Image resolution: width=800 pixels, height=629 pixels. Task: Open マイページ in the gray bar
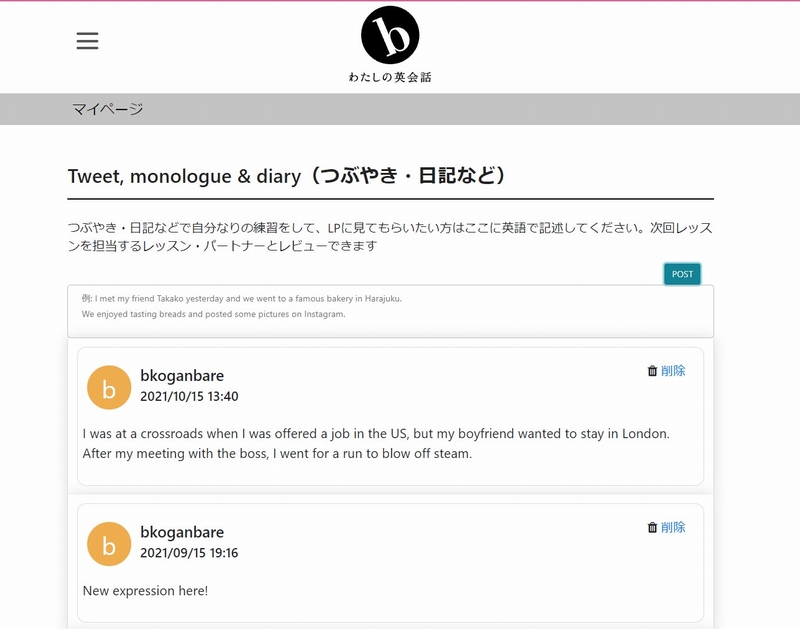[108, 109]
